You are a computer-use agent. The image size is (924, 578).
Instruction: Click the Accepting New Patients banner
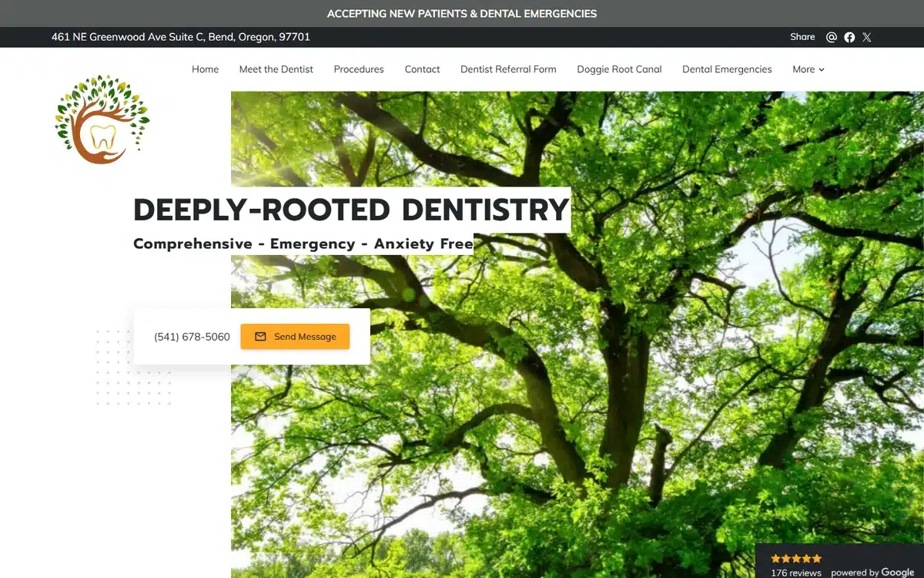462,13
